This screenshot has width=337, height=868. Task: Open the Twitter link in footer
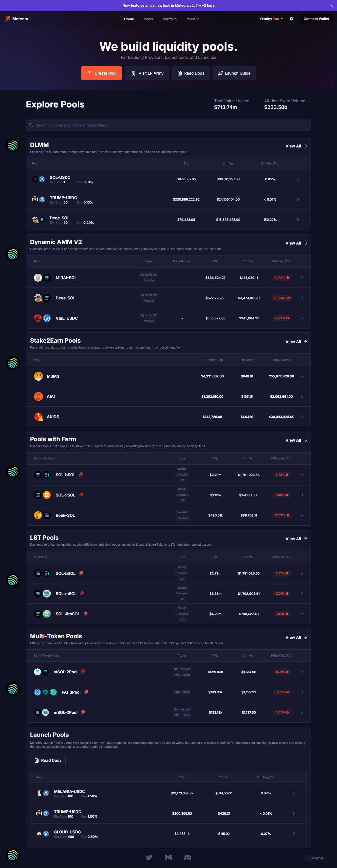pos(149,858)
